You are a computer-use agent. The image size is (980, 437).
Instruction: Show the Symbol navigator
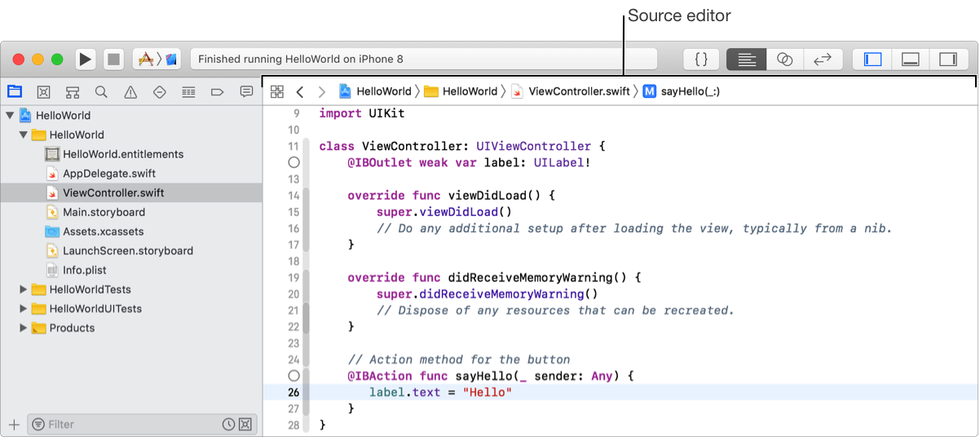click(x=73, y=92)
